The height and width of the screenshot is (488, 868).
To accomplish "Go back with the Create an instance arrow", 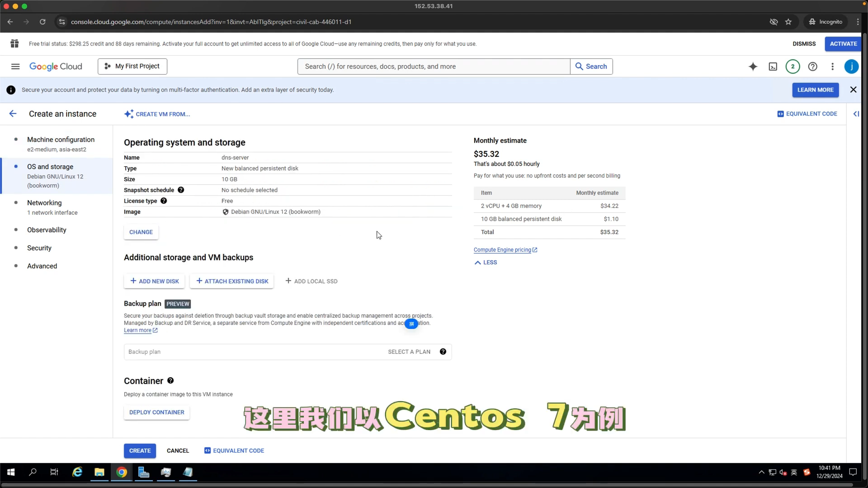I will click(13, 114).
